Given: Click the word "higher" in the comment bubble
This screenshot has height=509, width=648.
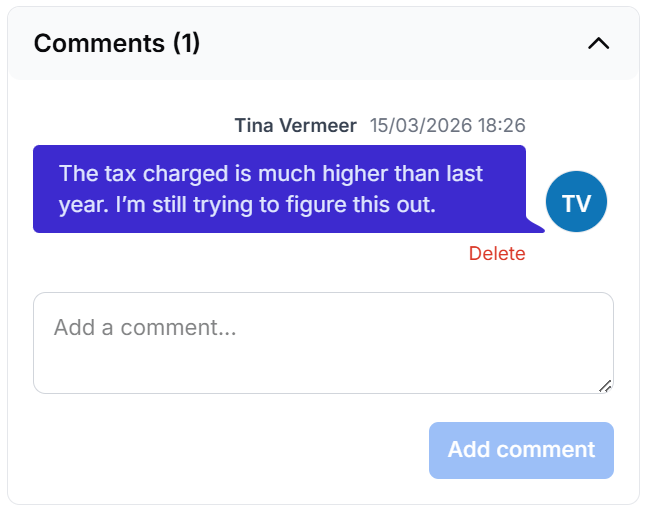Looking at the screenshot, I should click(353, 174).
